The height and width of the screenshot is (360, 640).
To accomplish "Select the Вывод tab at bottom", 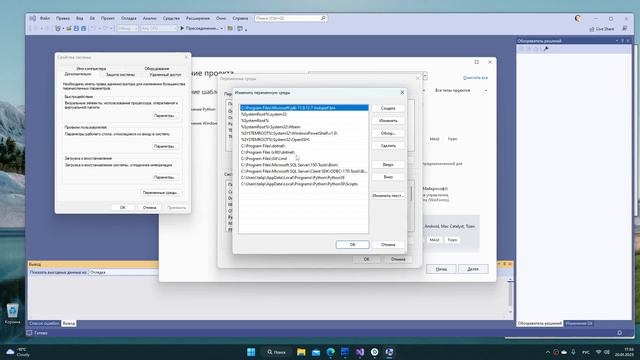I will click(69, 323).
